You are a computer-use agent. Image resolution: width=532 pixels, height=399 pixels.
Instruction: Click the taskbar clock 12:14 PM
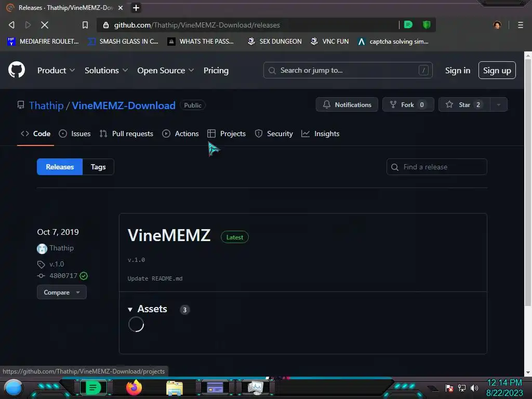tap(504, 383)
